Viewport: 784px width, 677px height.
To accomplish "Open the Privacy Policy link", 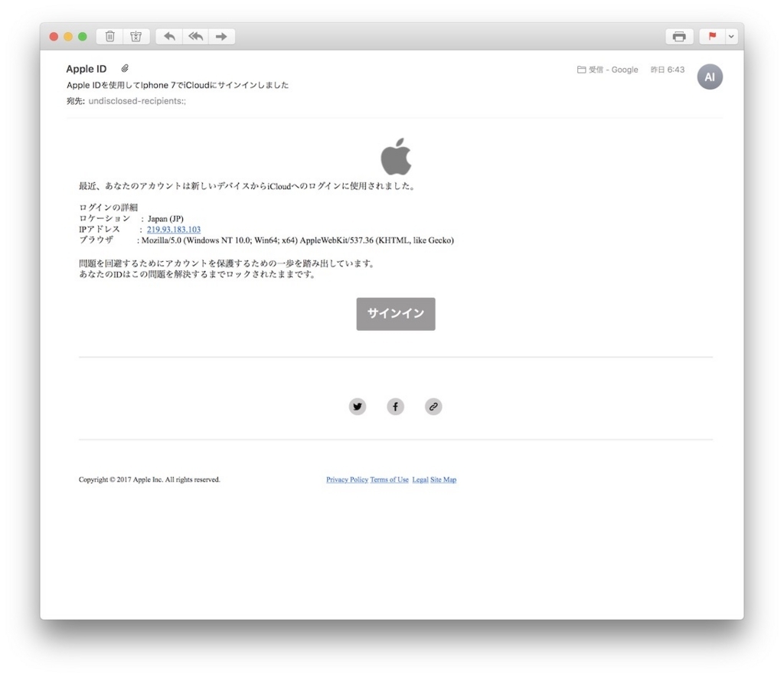I will [x=347, y=479].
